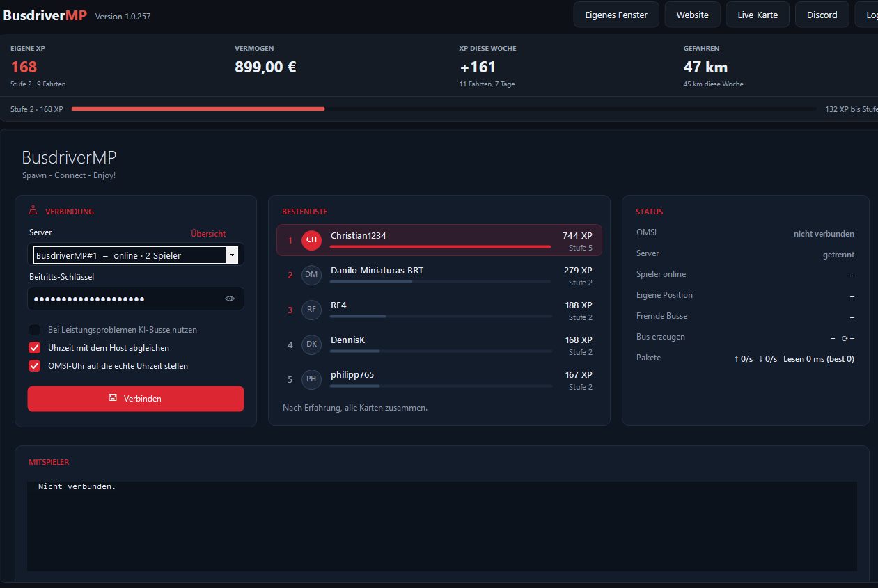Click '45 km diese Woche' subtitle

click(713, 84)
